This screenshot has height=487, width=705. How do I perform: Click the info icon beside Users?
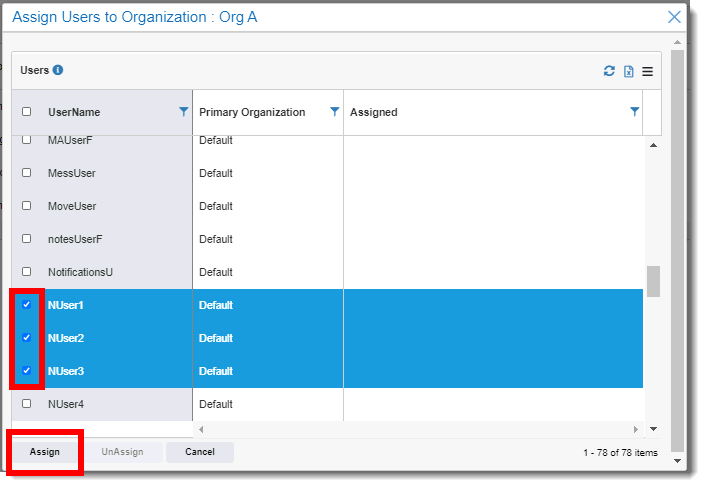pyautogui.click(x=58, y=70)
